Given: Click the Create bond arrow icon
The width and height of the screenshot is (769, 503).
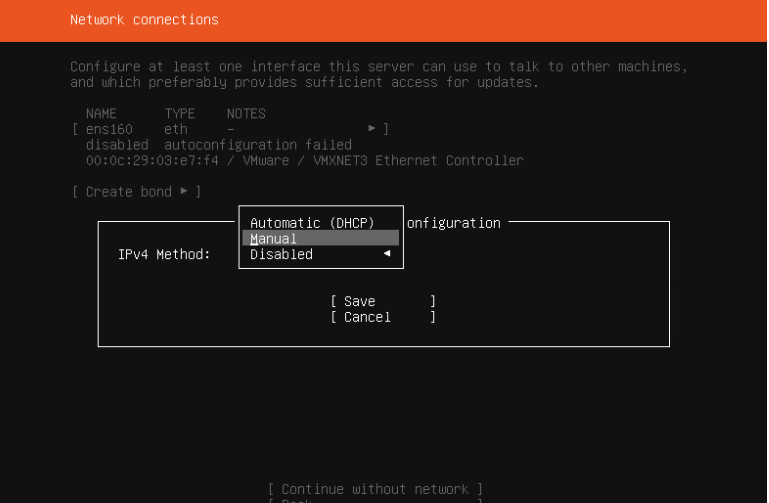Looking at the screenshot, I should 184,191.
